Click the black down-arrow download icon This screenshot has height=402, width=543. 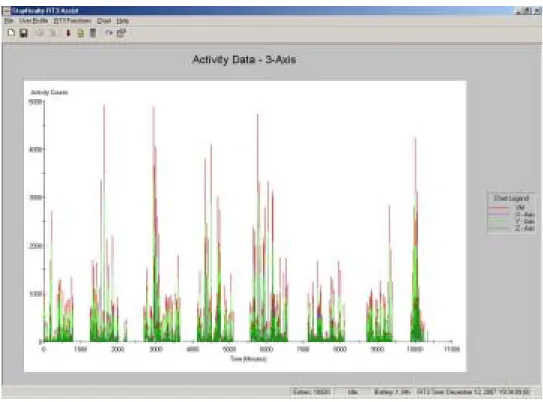click(68, 33)
